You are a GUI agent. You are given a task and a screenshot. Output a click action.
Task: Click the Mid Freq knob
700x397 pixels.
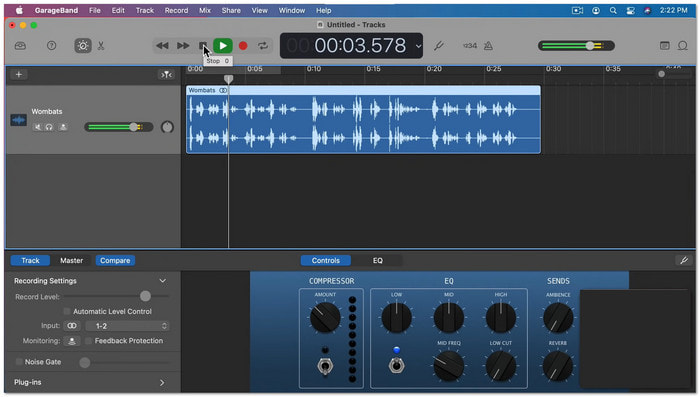point(449,366)
